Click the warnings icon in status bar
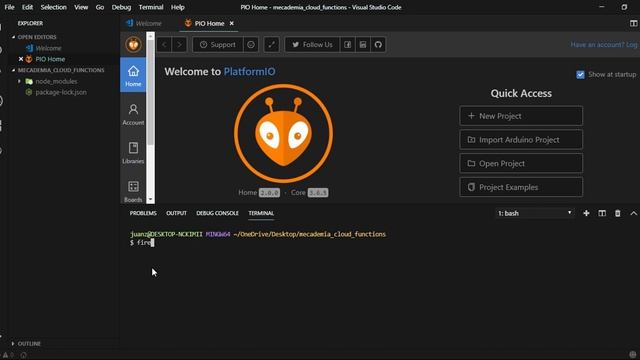Image resolution: width=640 pixels, height=360 pixels. coord(5,355)
